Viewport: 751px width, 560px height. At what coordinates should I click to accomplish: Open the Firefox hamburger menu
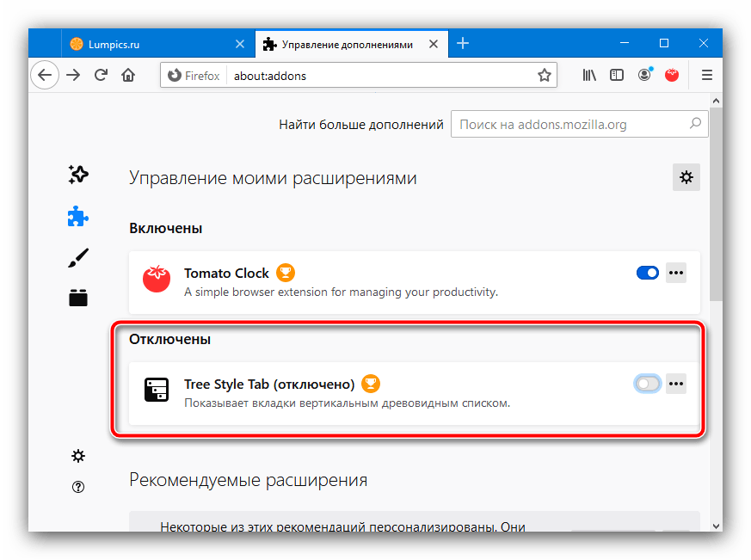tap(707, 75)
